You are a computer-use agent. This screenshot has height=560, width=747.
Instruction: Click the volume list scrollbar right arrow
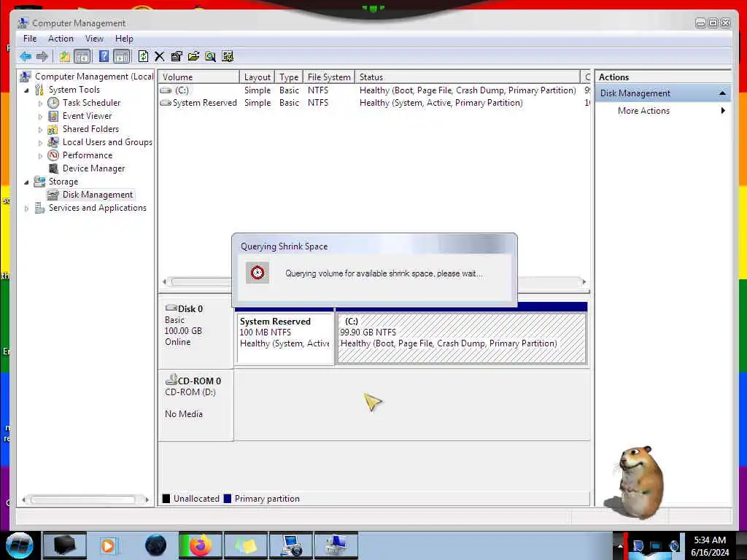[x=584, y=282]
